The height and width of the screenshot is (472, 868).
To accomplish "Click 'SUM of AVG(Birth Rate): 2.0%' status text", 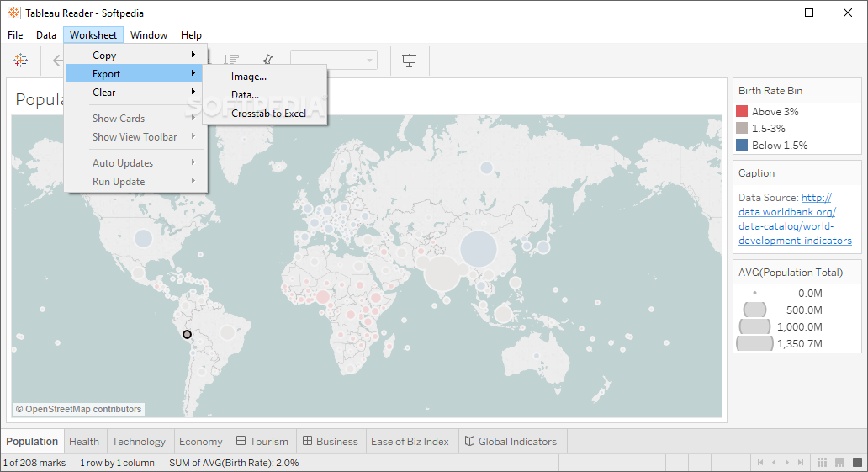I will coord(234,463).
